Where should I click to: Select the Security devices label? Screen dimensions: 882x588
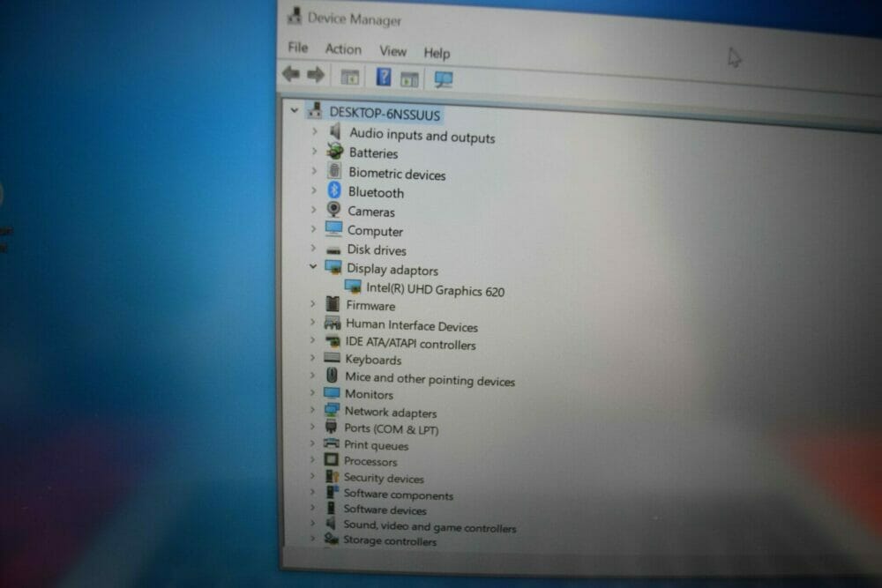(384, 479)
